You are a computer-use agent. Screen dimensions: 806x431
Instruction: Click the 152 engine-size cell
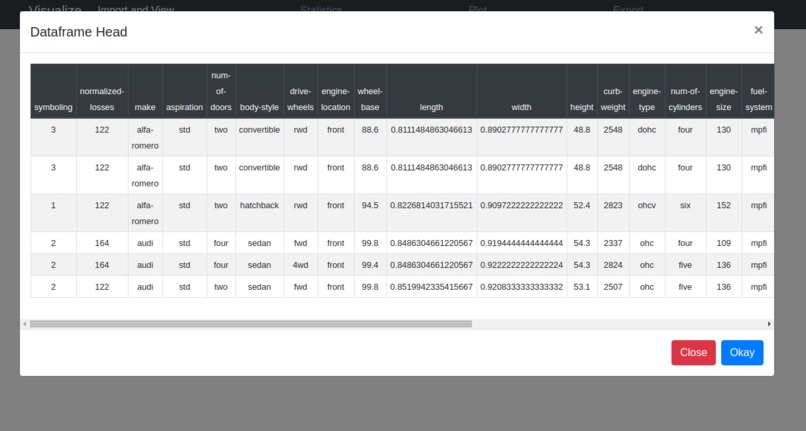[x=724, y=213]
